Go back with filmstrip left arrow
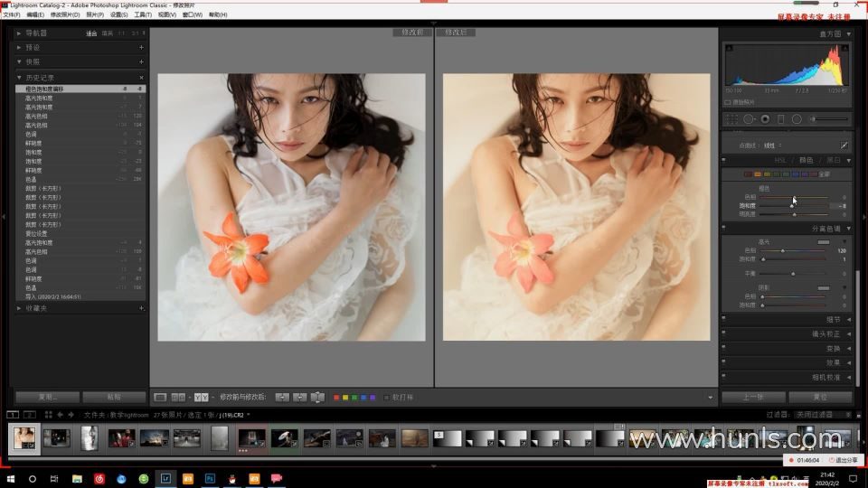Viewport: 868px width, 488px height. point(60,415)
